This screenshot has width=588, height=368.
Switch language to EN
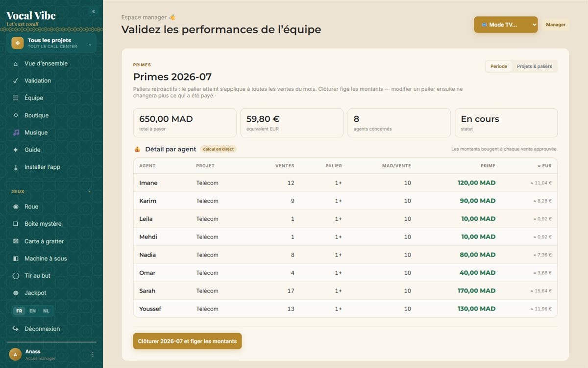point(32,311)
